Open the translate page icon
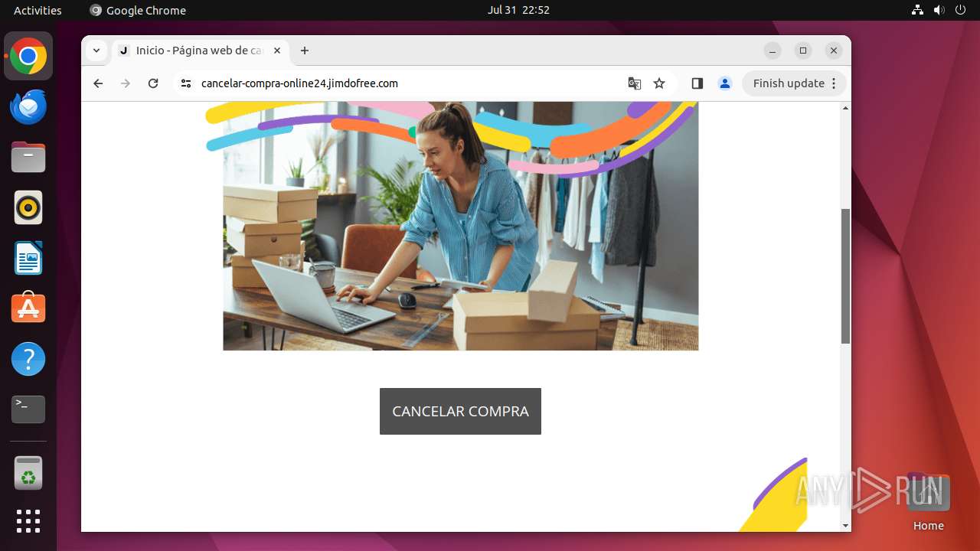The image size is (980, 551). pos(635,83)
